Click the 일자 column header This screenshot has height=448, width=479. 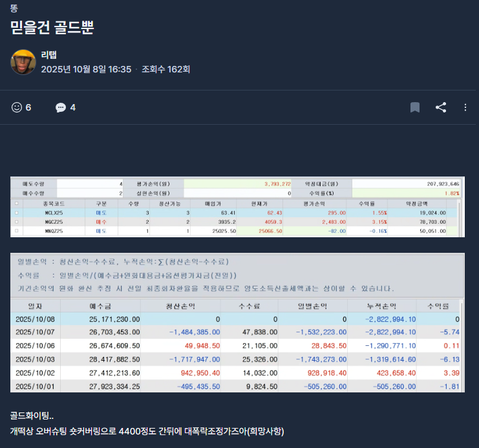(36, 306)
